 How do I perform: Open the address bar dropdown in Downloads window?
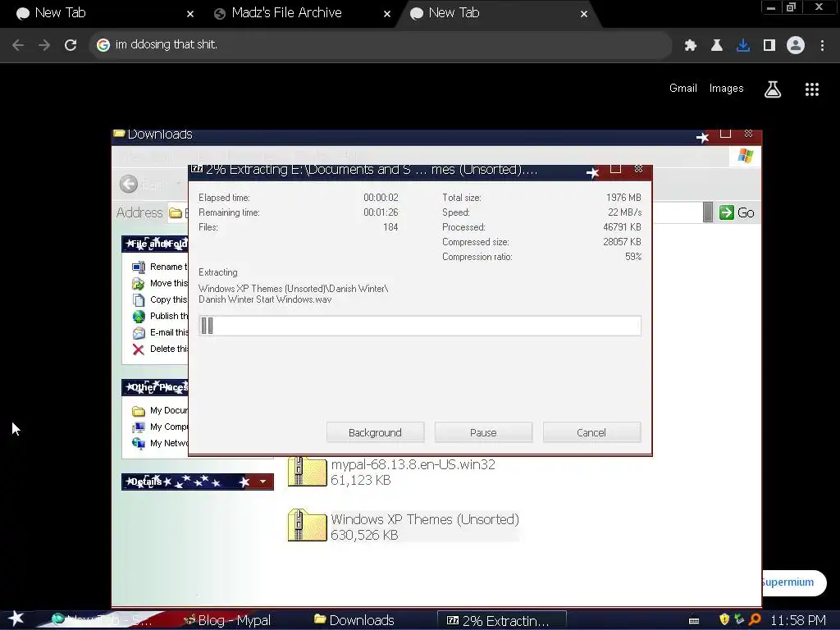[x=708, y=212]
